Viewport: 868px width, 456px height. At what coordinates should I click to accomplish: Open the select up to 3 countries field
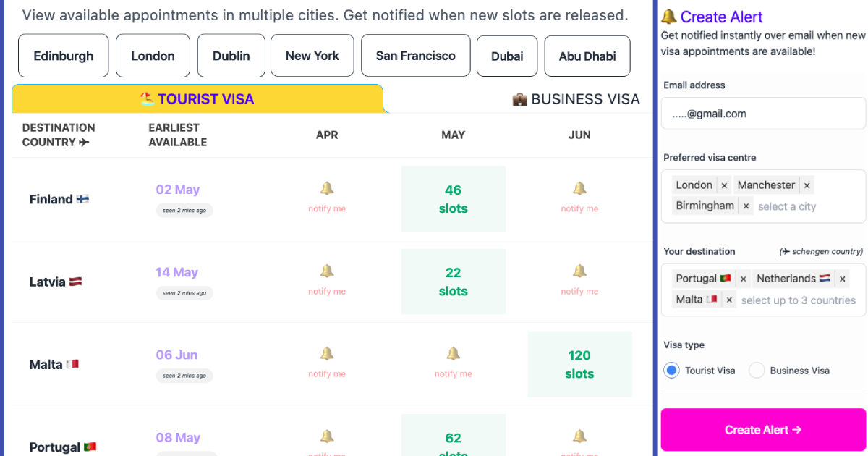coord(798,300)
